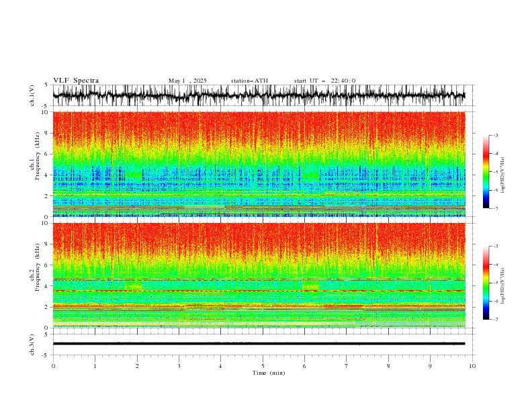
Task: Click the "ch.3(V)" axis label
Action: click(x=32, y=345)
